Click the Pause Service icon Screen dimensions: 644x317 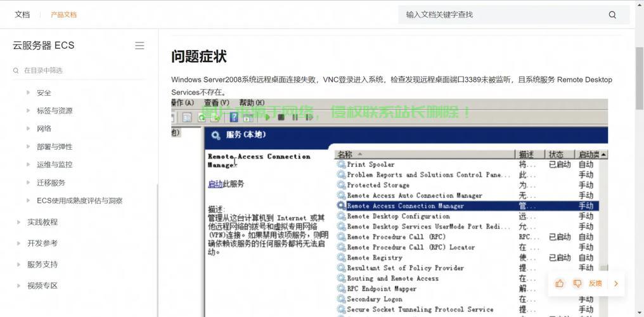click(x=295, y=117)
